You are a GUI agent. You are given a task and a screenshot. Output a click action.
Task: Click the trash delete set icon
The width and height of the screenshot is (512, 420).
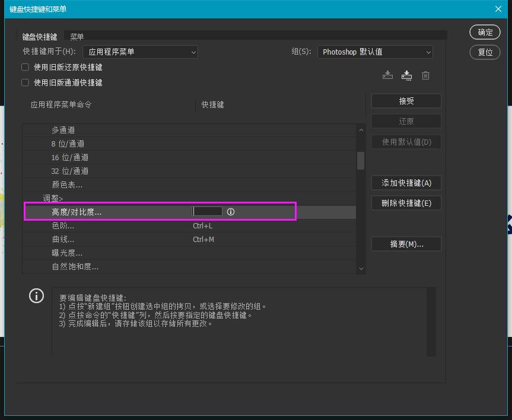[x=425, y=75]
